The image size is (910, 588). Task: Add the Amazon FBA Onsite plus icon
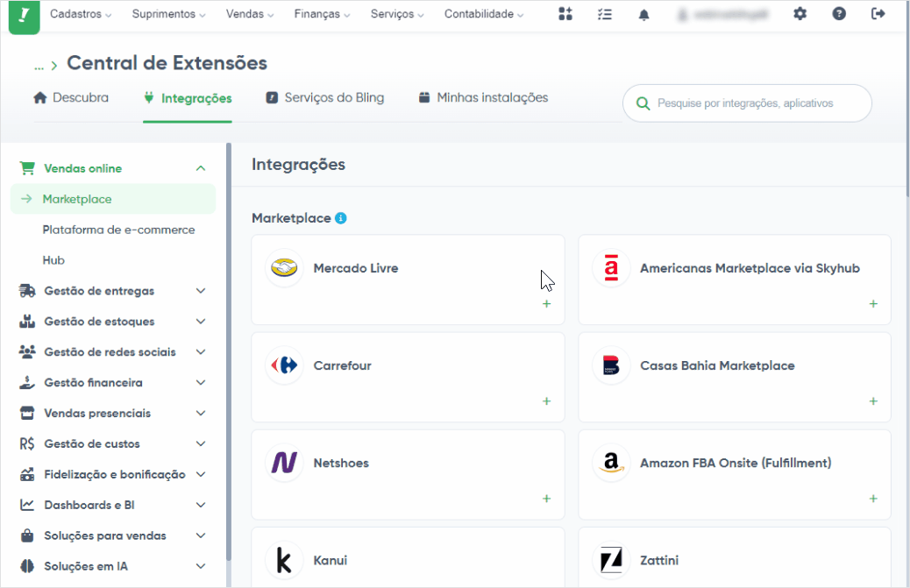tap(873, 499)
